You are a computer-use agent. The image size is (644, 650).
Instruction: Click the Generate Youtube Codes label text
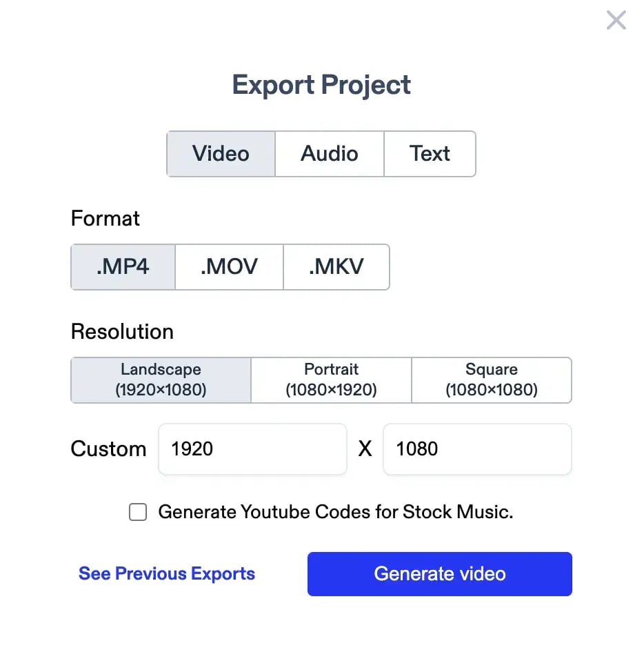click(336, 512)
